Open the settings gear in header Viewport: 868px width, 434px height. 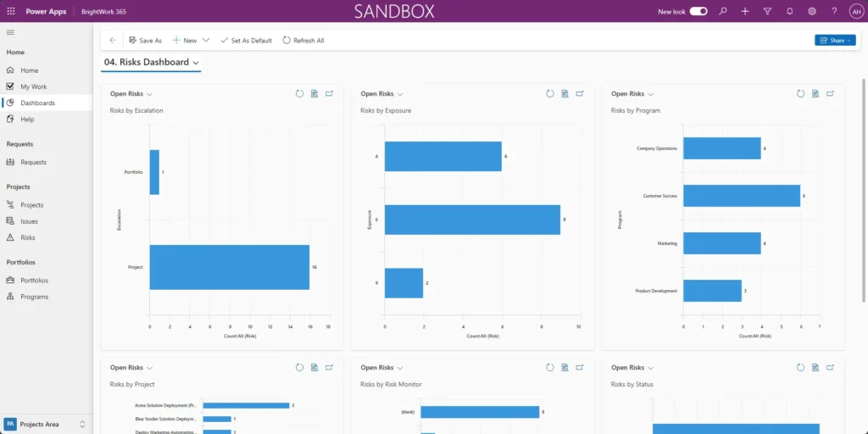coord(811,11)
